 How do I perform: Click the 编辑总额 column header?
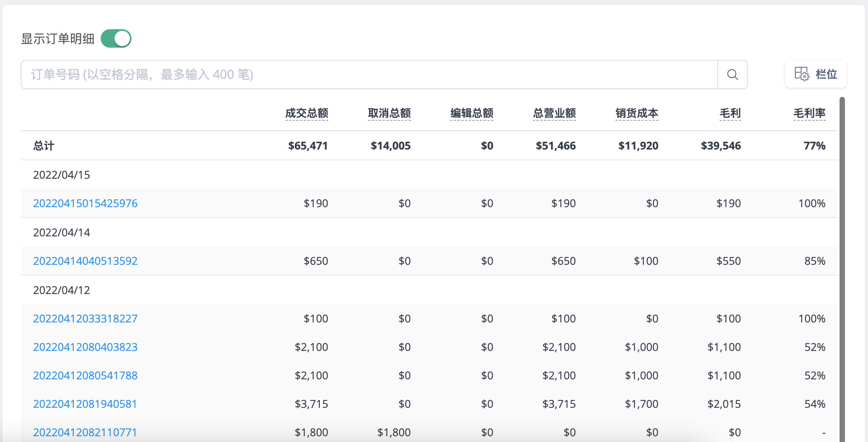[x=472, y=113]
